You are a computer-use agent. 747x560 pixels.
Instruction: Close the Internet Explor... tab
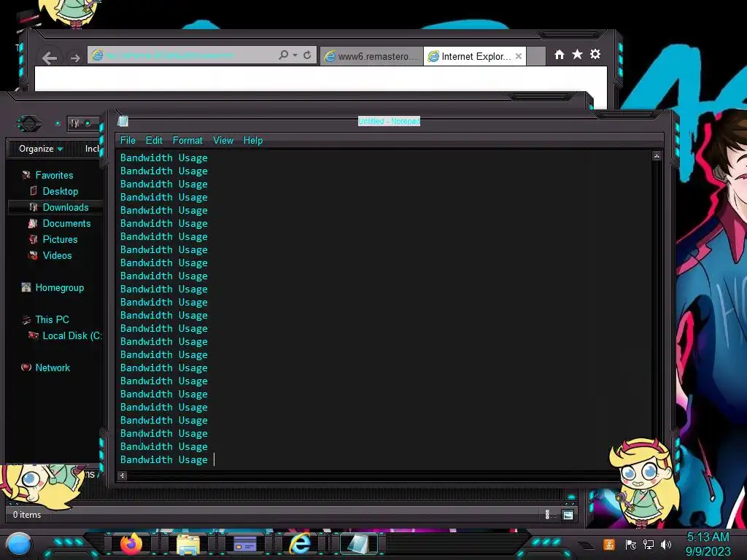pos(519,56)
